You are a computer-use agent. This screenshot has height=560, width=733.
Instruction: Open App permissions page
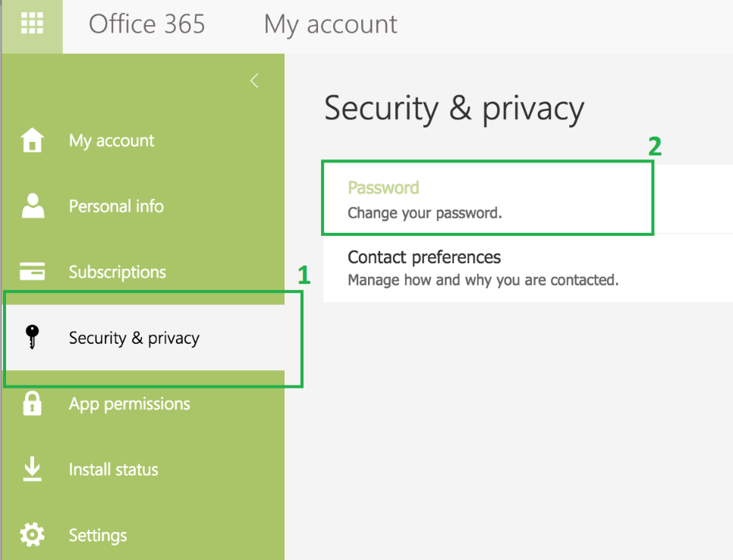(129, 404)
